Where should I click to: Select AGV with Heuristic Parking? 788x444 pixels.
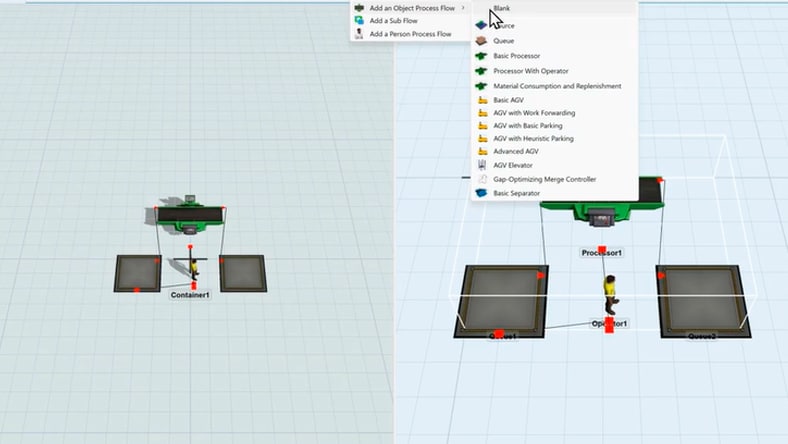554,138
